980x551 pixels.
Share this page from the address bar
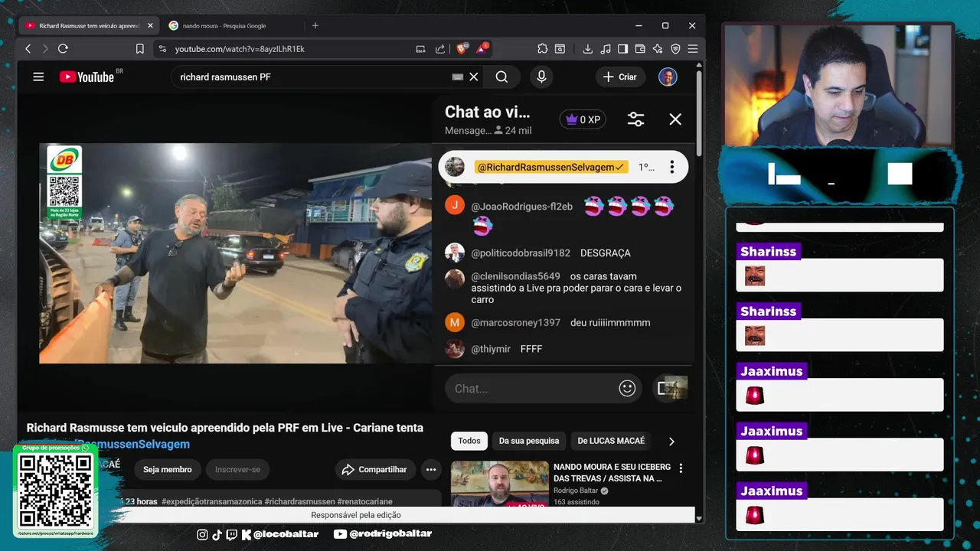[x=440, y=48]
